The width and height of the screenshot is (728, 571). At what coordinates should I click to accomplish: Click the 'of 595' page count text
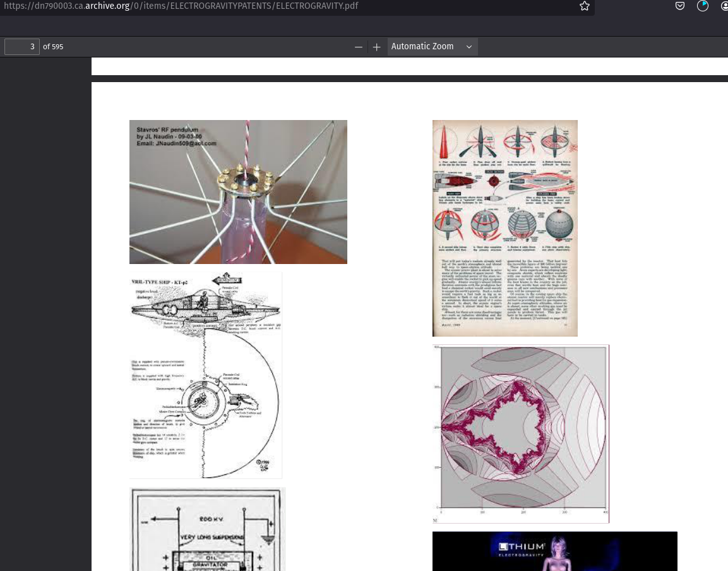click(53, 47)
